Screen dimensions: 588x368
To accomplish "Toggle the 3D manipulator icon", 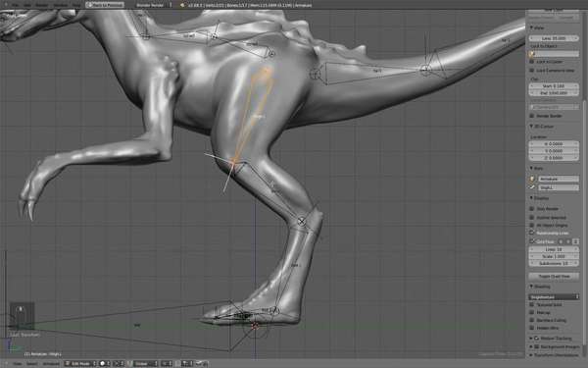I will [129, 363].
